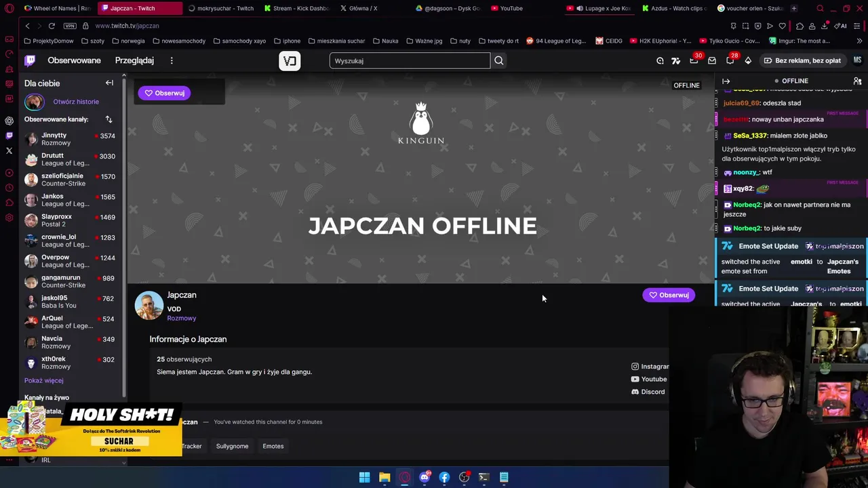
Task: Open the Rozmowy category link under Japczan
Action: pos(182,318)
